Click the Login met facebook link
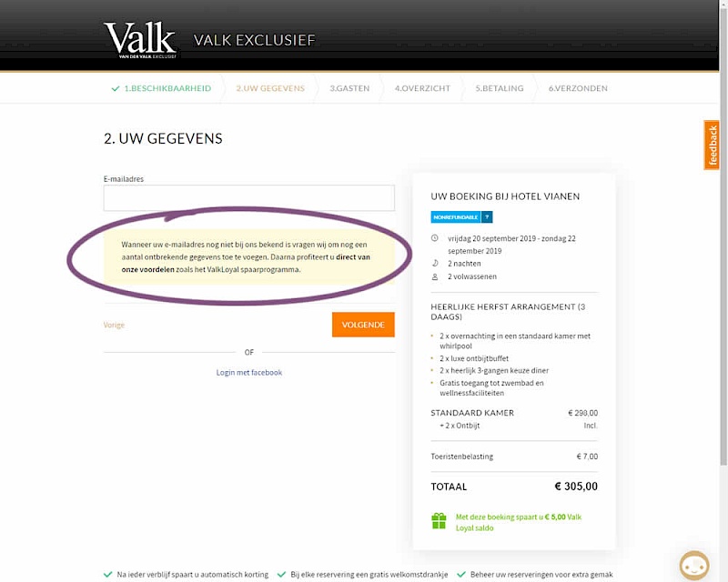This screenshot has width=728, height=582. (x=248, y=372)
